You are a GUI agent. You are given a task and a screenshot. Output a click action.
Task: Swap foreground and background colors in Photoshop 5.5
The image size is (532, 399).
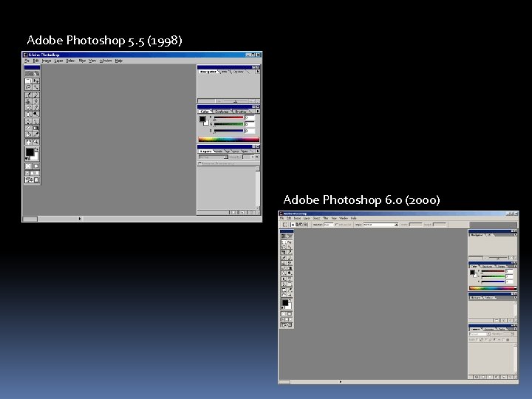[37, 149]
